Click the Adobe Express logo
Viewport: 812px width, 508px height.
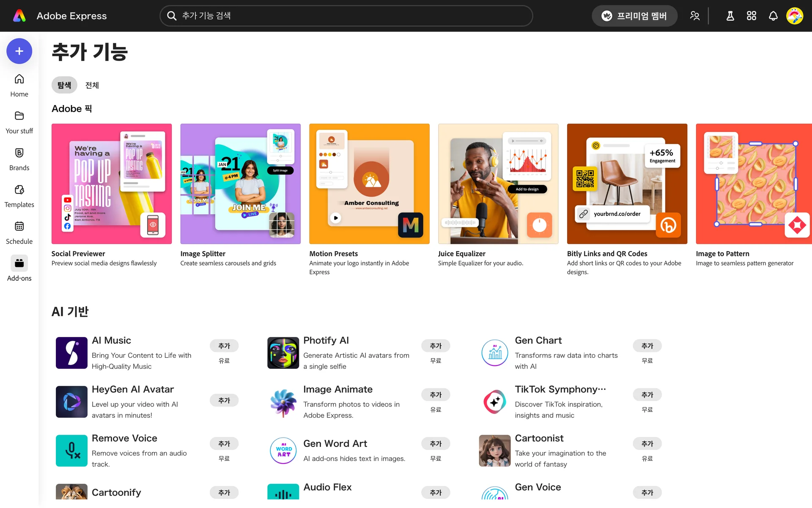19,16
